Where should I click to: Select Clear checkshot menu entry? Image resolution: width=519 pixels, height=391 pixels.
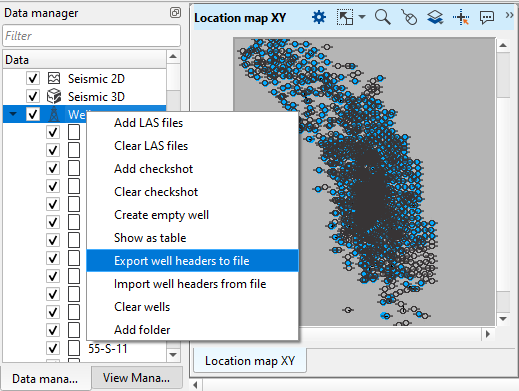click(192, 192)
